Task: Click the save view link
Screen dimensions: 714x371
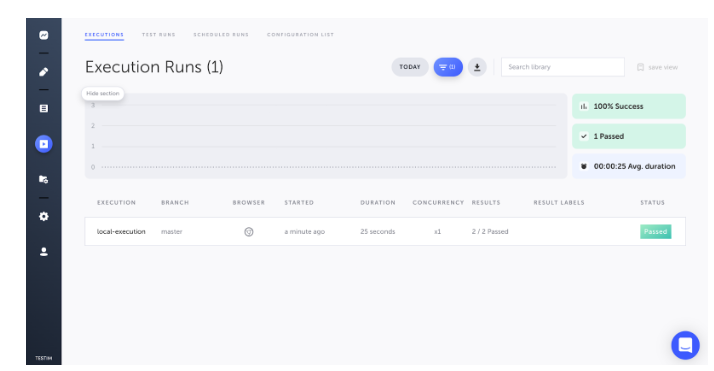Action: [x=658, y=67]
